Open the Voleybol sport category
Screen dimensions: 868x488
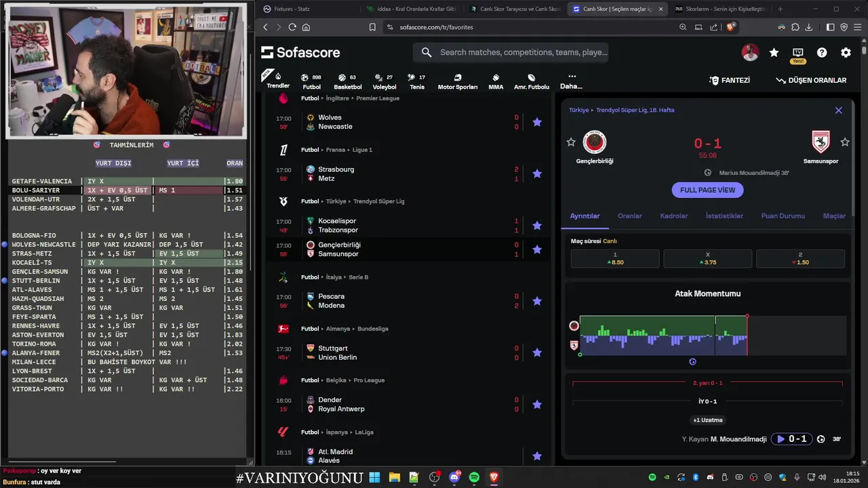coord(384,81)
